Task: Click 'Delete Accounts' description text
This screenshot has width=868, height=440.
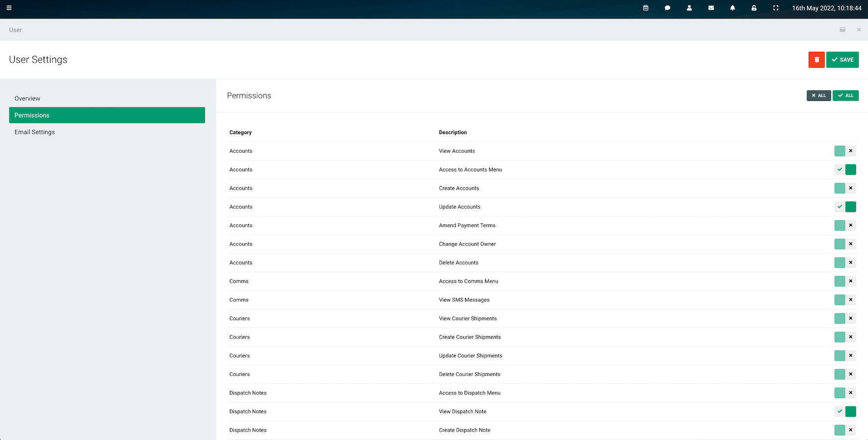Action: tap(459, 263)
